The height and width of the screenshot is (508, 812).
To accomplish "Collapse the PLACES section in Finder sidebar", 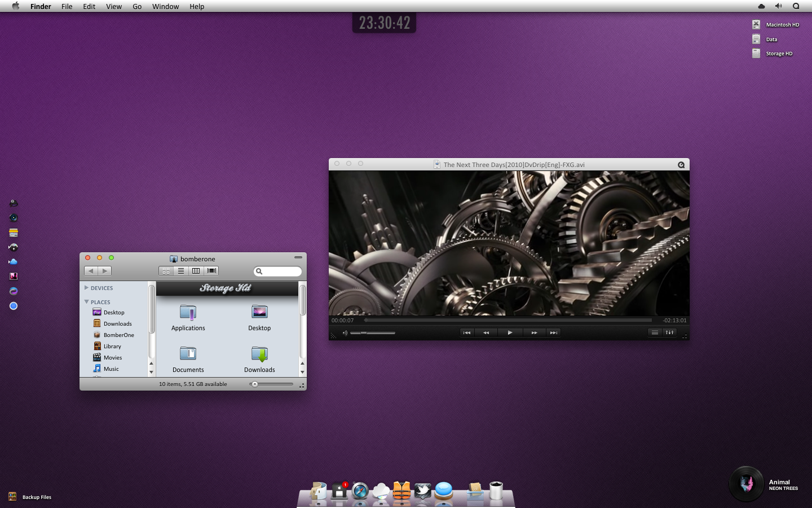I will (86, 302).
